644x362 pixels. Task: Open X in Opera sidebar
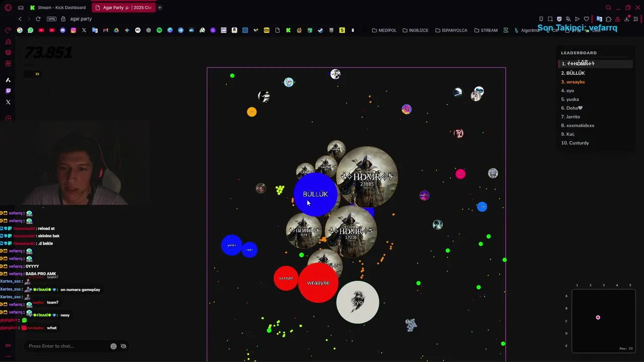click(x=8, y=102)
